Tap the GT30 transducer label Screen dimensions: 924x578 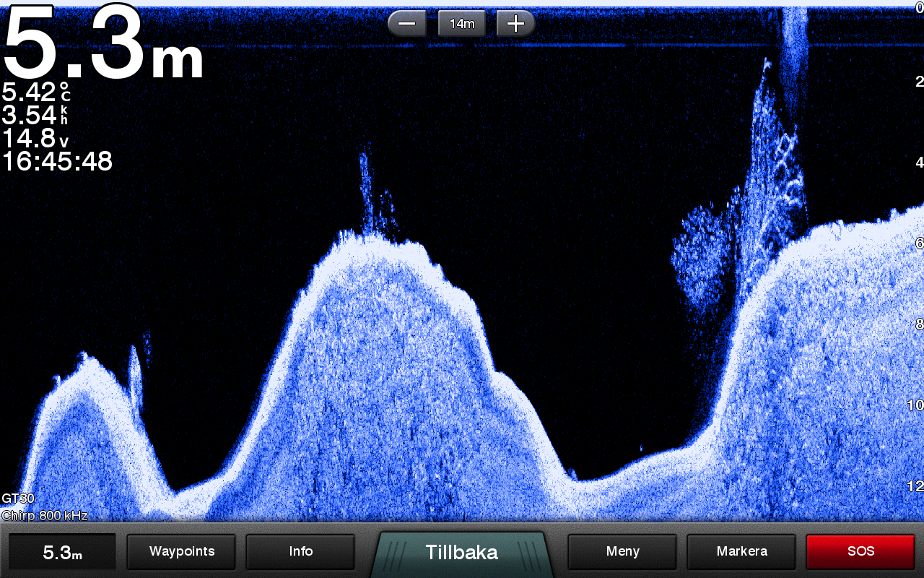tap(18, 499)
